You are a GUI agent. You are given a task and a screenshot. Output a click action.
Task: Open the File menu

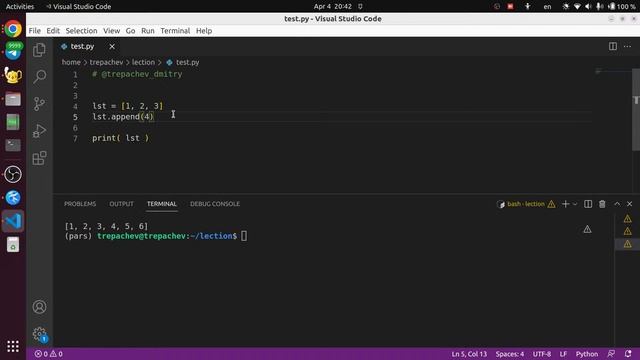tap(34, 31)
